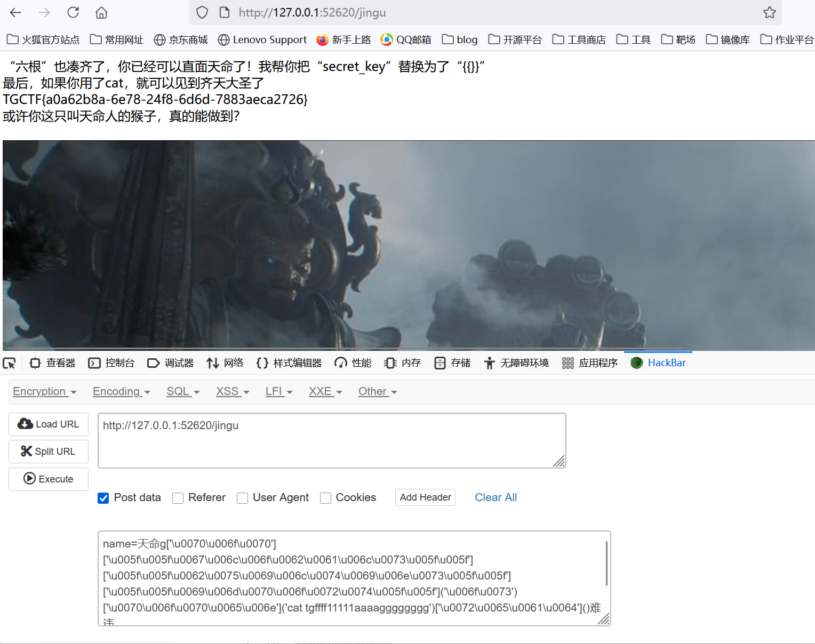Uncheck the Post data checkbox
The height and width of the screenshot is (644, 815).
click(103, 498)
